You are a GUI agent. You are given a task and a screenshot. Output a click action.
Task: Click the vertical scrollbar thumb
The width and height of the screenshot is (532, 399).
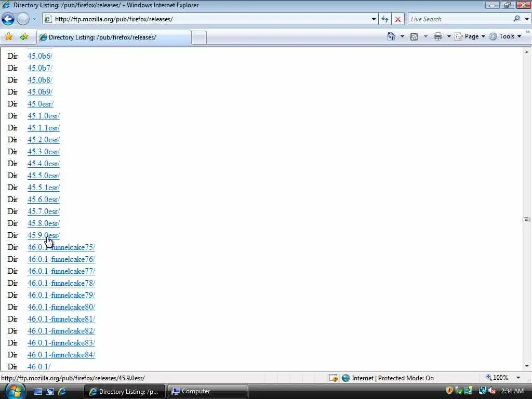point(527,220)
